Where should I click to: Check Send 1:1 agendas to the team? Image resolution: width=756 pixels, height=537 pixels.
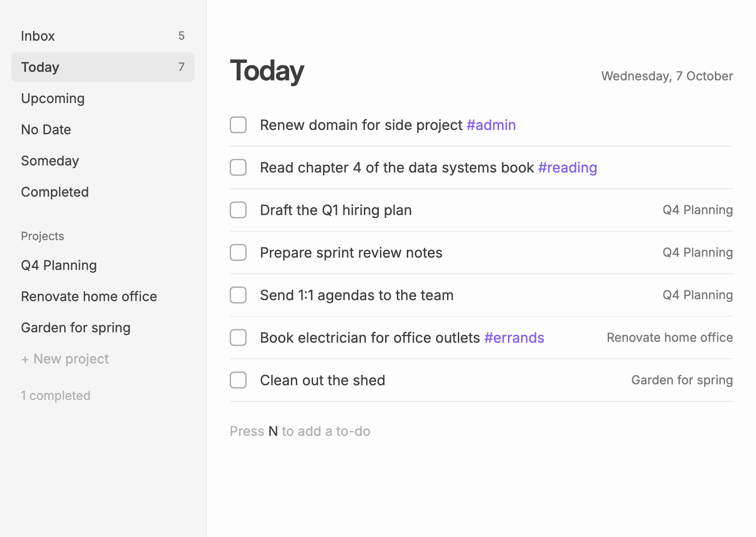tap(238, 295)
